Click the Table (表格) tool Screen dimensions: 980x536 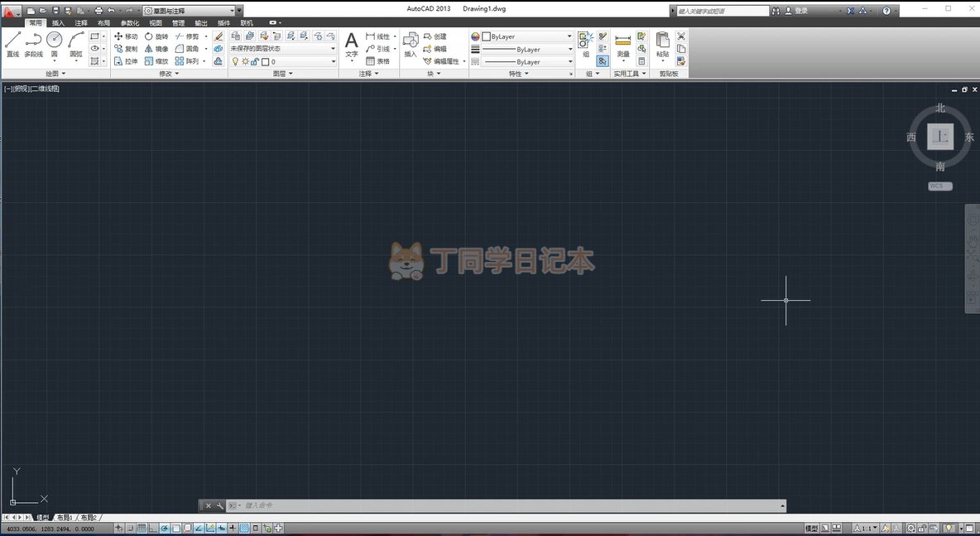(x=378, y=61)
